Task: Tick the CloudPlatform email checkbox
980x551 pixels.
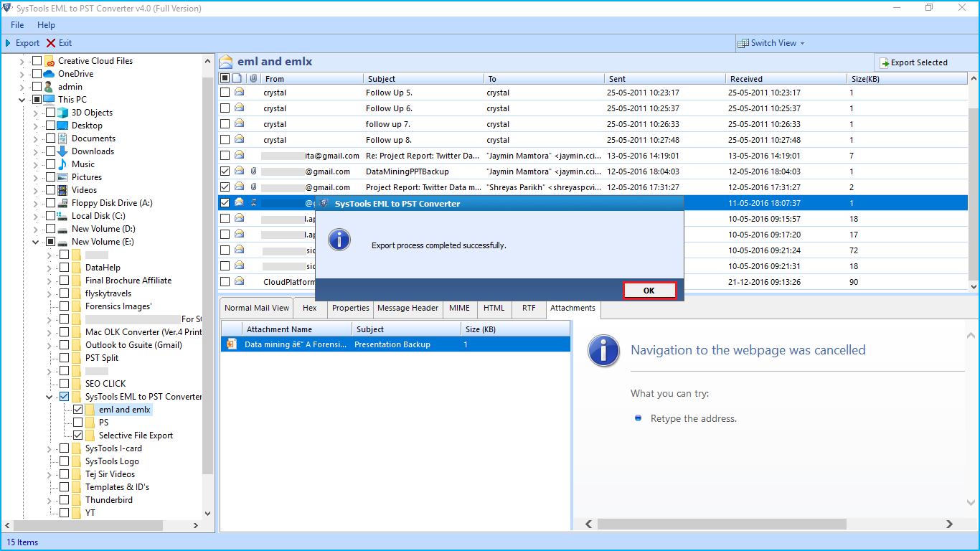Action: click(x=225, y=282)
